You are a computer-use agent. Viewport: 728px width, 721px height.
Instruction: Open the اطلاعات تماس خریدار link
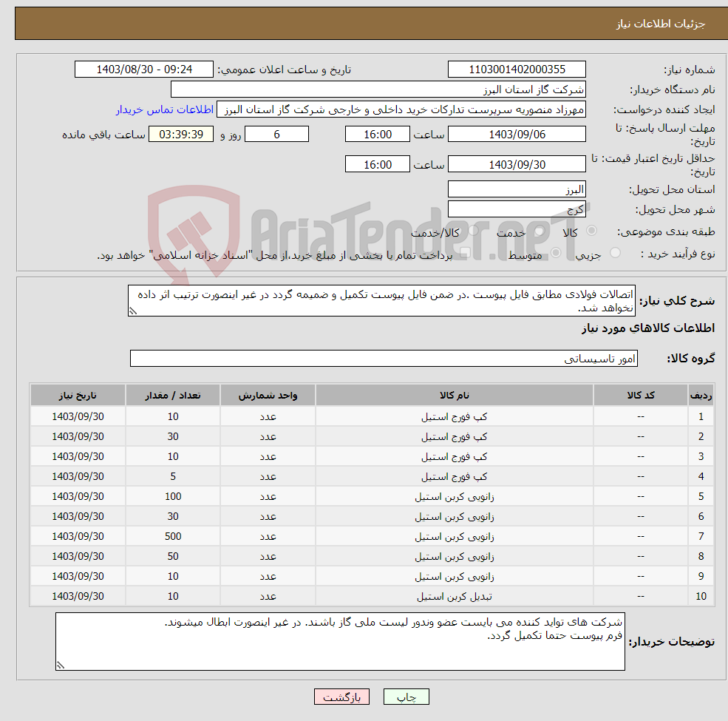(x=164, y=109)
